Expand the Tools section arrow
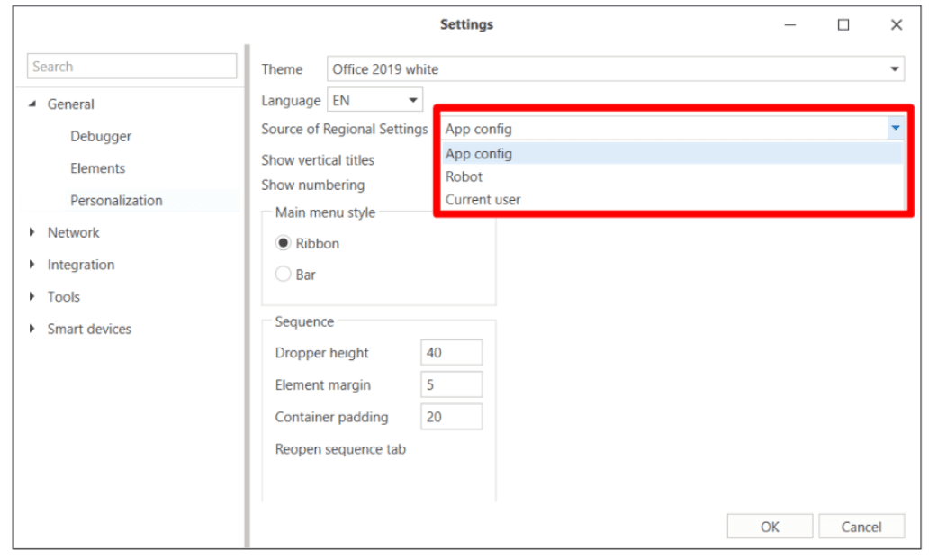Viewport: 938px width, 560px height. (x=33, y=296)
